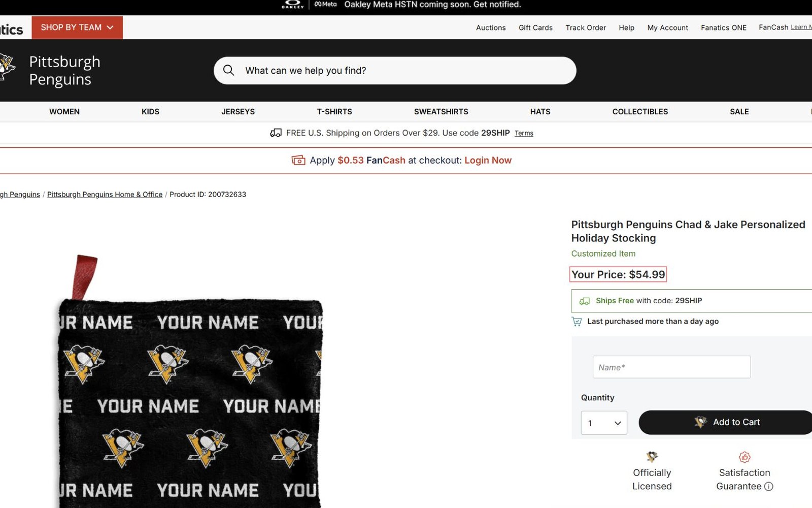
Task: Open Pittsburgh Penguins Home & Office breadcrumb
Action: coord(105,194)
